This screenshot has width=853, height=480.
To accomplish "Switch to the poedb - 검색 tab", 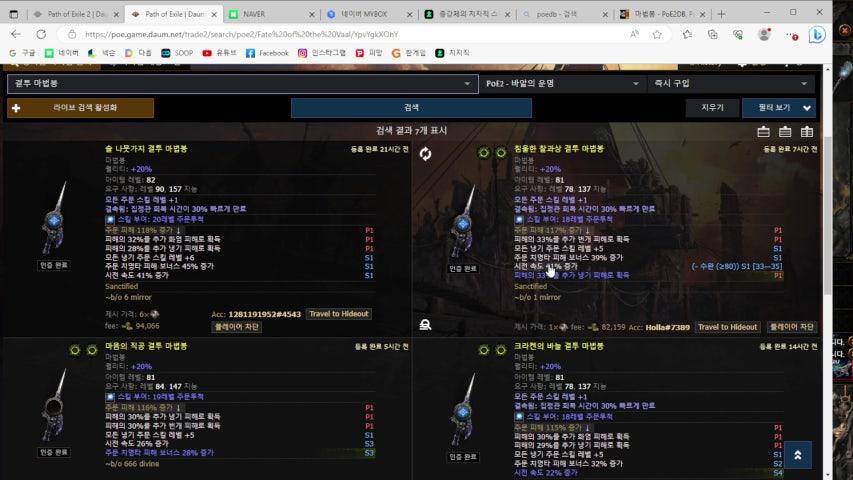I will 564,14.
